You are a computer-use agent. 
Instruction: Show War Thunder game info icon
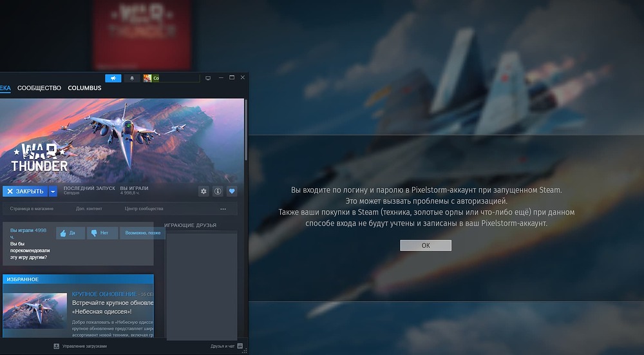pos(218,191)
